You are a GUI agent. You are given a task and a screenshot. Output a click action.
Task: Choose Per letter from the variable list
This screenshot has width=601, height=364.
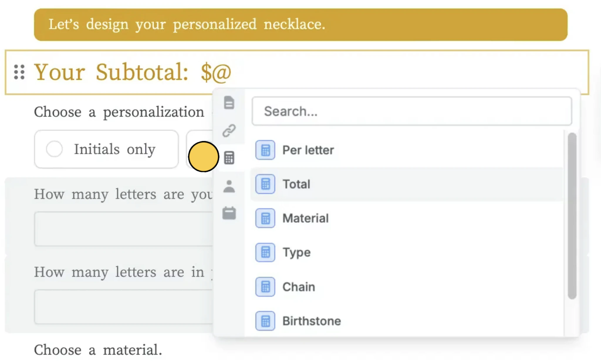coord(308,150)
